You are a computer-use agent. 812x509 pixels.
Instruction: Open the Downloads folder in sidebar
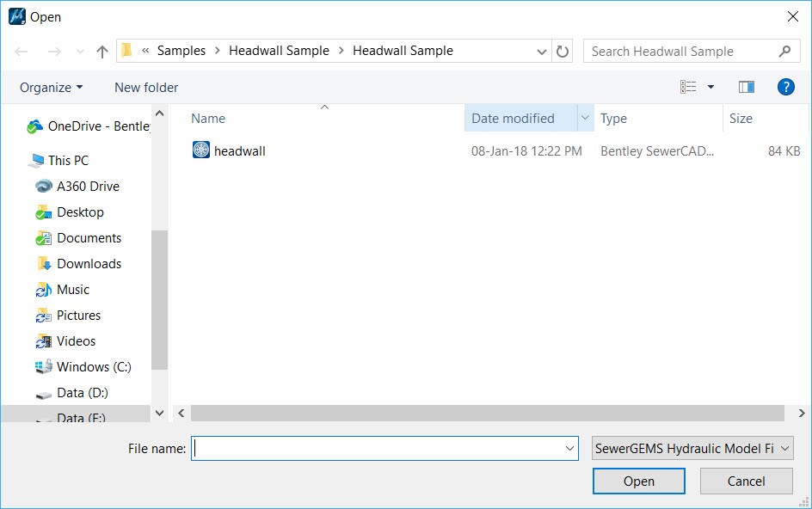pyautogui.click(x=89, y=264)
